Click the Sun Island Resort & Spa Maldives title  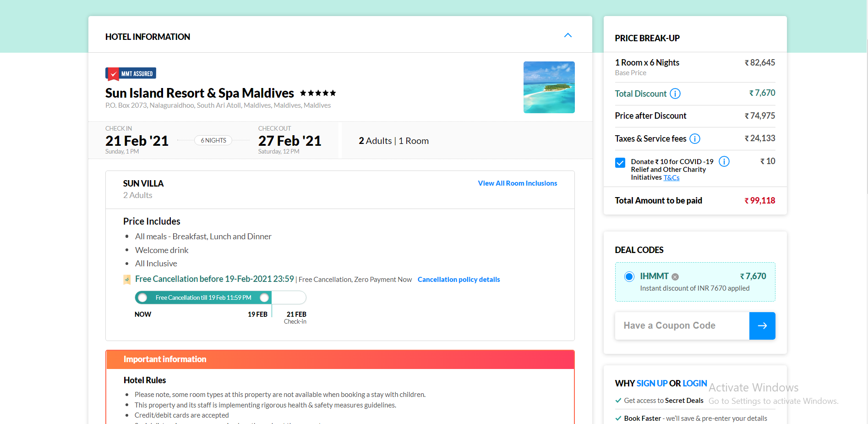click(x=200, y=93)
